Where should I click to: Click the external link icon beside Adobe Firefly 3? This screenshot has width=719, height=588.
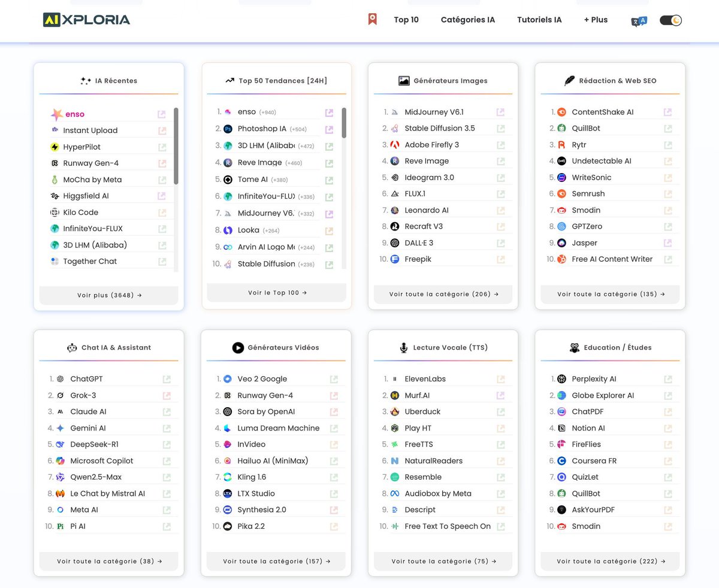coord(500,144)
